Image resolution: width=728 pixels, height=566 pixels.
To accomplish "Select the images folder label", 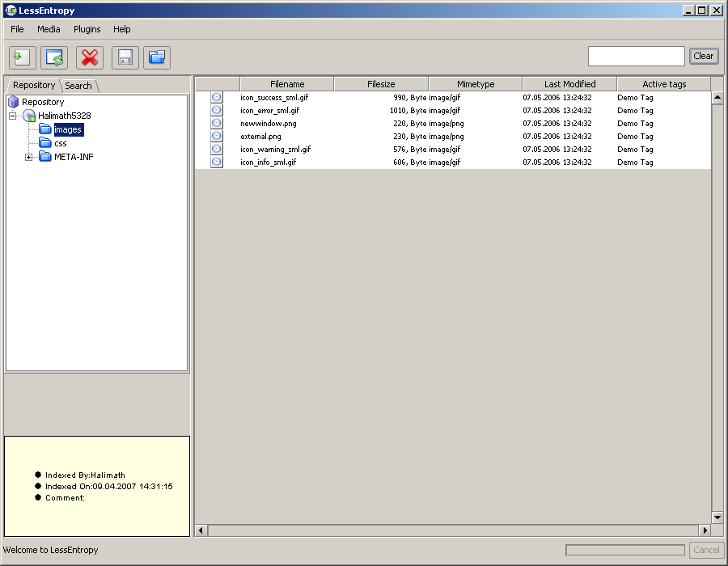I will point(68,129).
